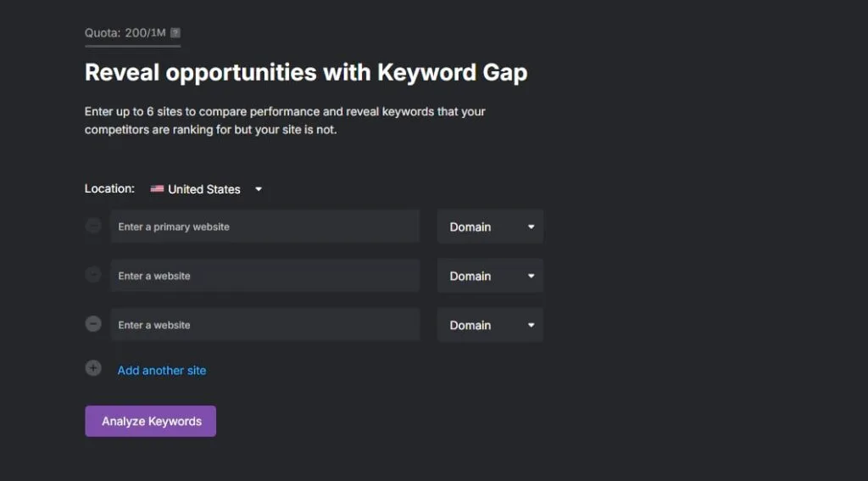868x481 pixels.
Task: Click the 'Add another site' link
Action: click(162, 371)
